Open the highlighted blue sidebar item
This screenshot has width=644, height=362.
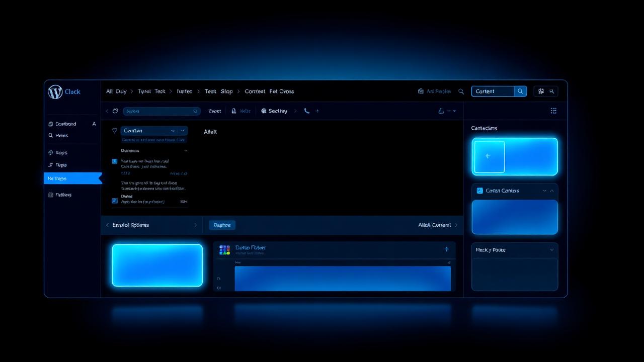[72, 178]
